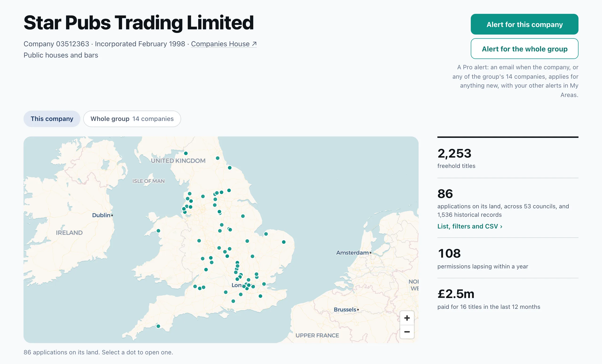The width and height of the screenshot is (602, 364).
Task: Click the Public houses and bars text
Action: click(61, 55)
